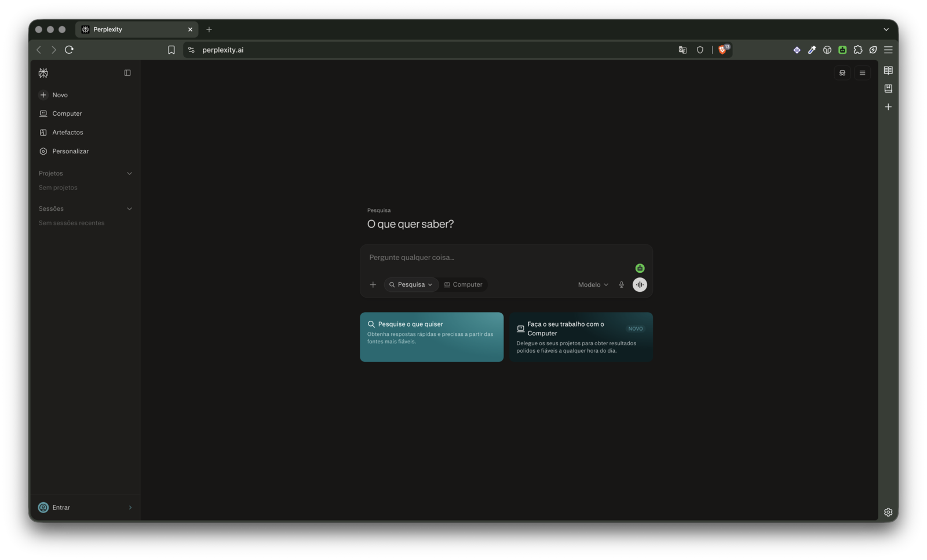This screenshot has width=927, height=560.
Task: Open browser extensions puzzle icon
Action: point(858,50)
